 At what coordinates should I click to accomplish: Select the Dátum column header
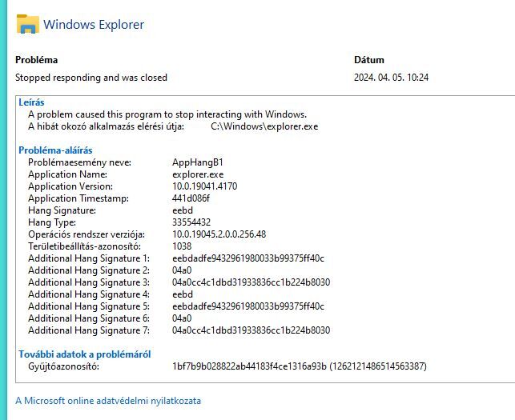[369, 60]
